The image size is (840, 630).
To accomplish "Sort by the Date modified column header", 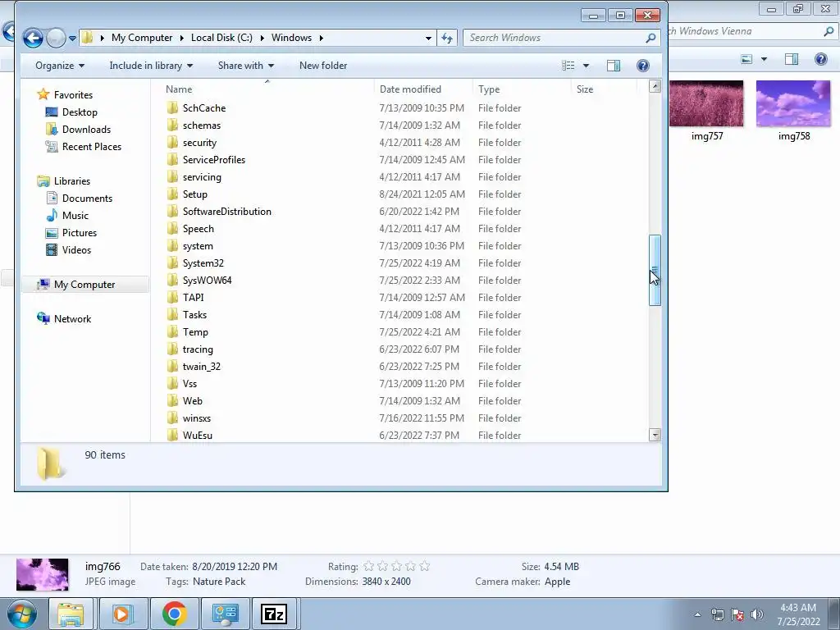I will [x=423, y=89].
